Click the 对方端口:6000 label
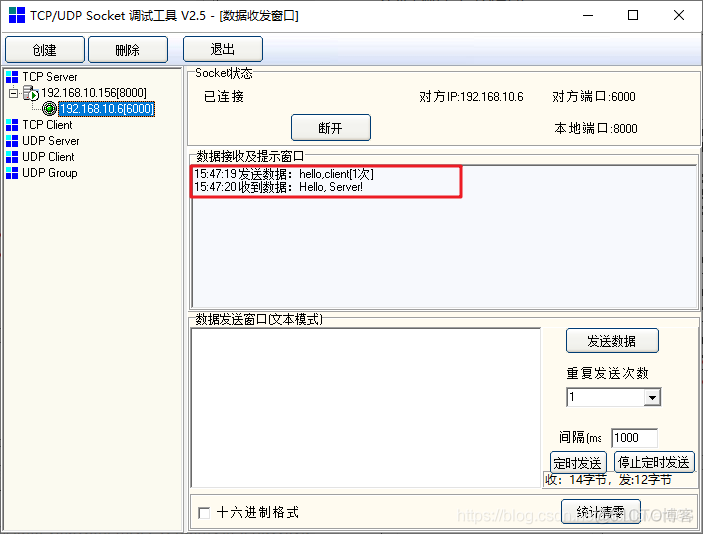 coord(594,97)
